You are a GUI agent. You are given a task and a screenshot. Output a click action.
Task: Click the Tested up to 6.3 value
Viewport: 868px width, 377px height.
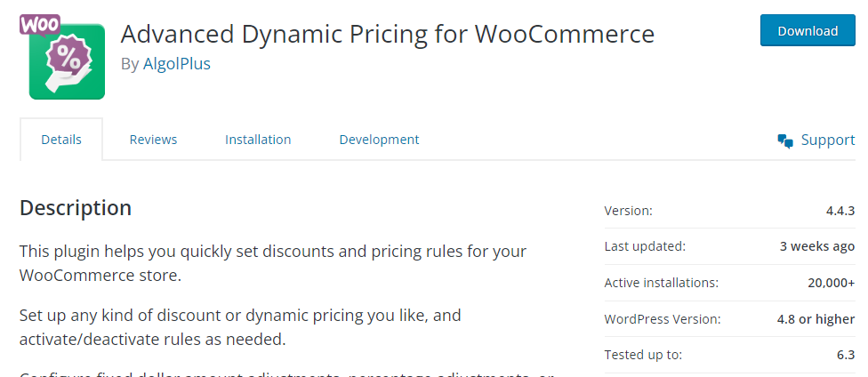[x=846, y=355]
